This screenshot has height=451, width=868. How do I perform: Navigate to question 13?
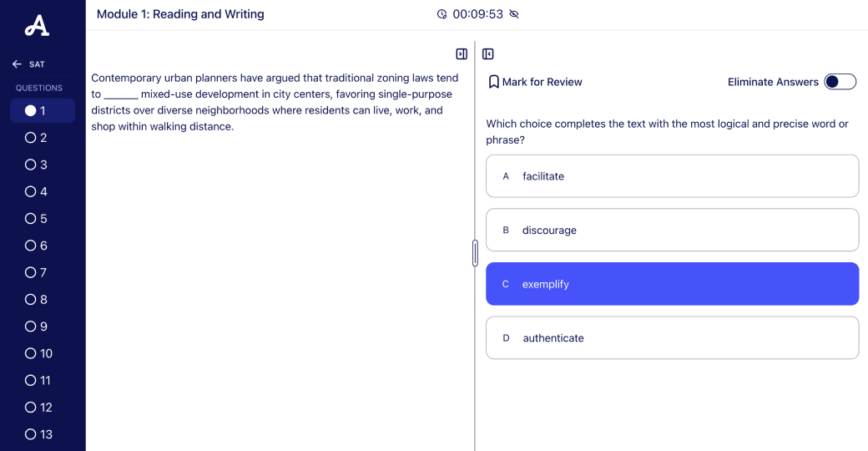pos(39,434)
